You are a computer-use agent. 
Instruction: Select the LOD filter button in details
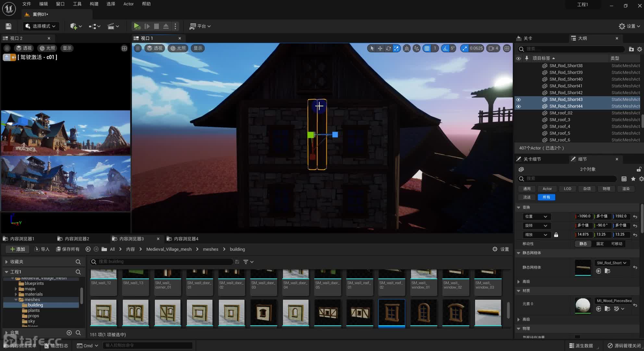pos(567,189)
